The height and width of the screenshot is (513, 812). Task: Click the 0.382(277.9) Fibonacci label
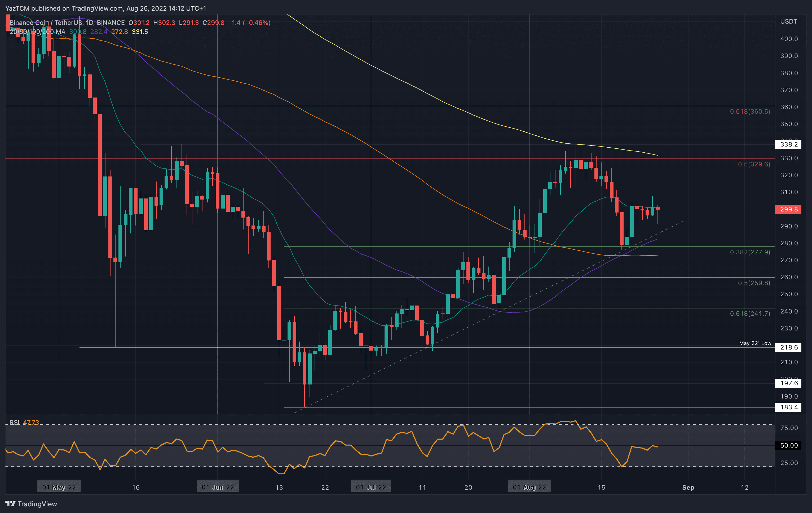750,252
